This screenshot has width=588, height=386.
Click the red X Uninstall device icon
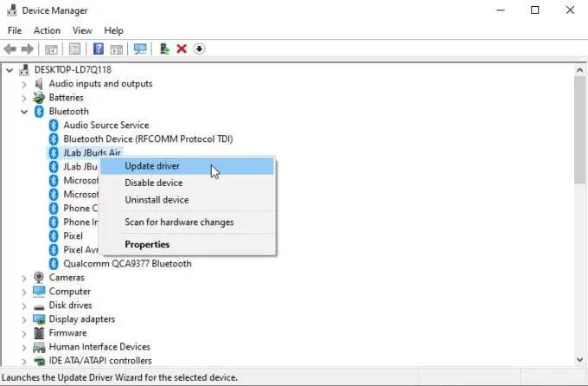point(182,48)
